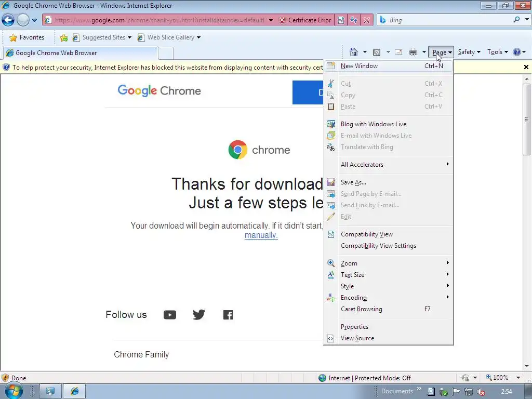
Task: Click the Documents toolbar in taskbar
Action: pos(397,391)
